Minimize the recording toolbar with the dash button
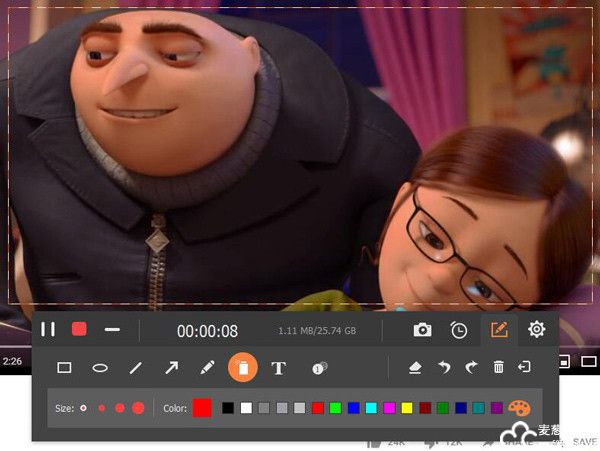600x451 pixels. coord(113,329)
